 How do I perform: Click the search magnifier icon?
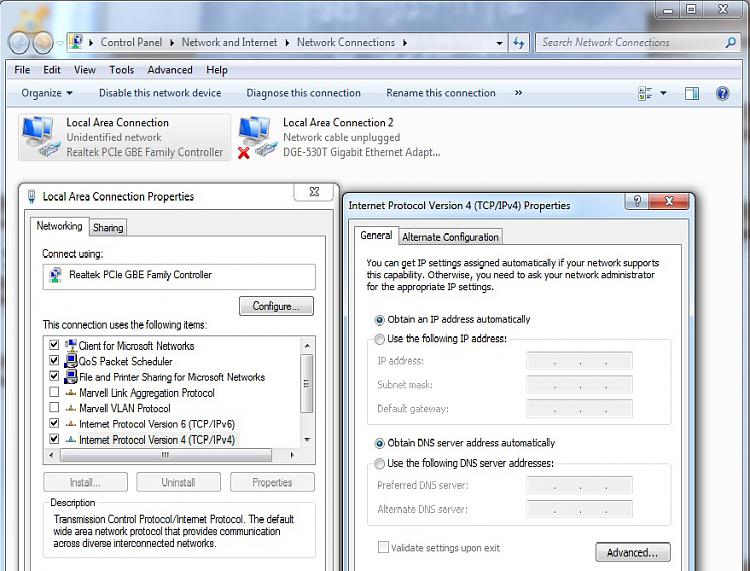click(730, 43)
